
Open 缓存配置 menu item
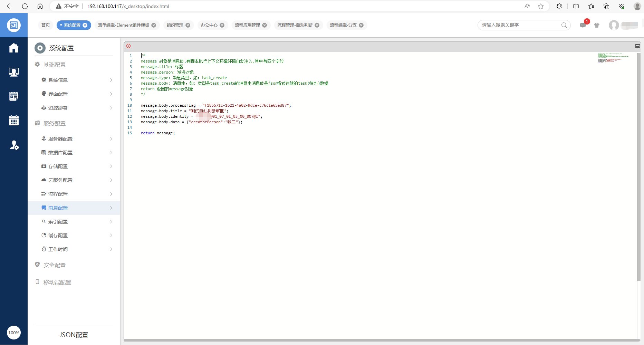74,236
